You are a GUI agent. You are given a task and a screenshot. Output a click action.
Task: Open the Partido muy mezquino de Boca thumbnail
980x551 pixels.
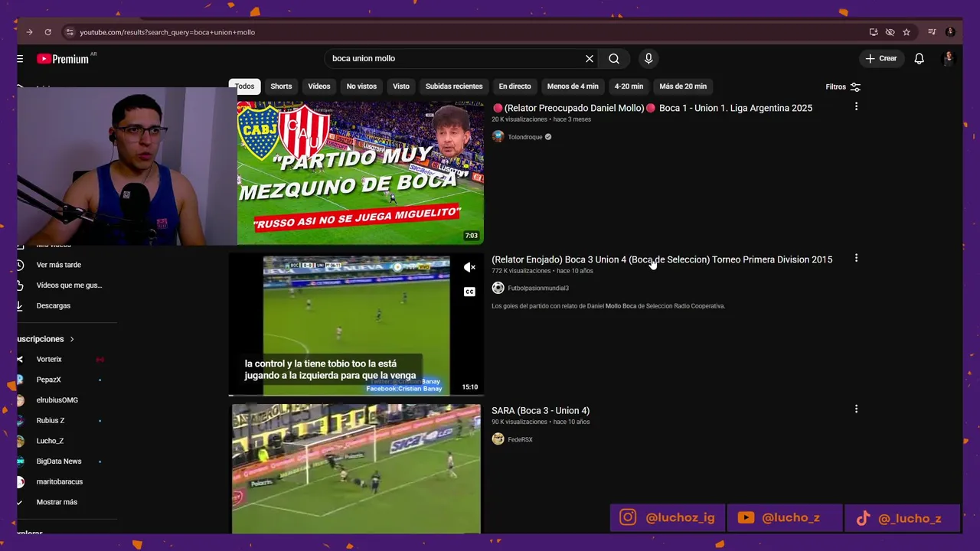[360, 172]
